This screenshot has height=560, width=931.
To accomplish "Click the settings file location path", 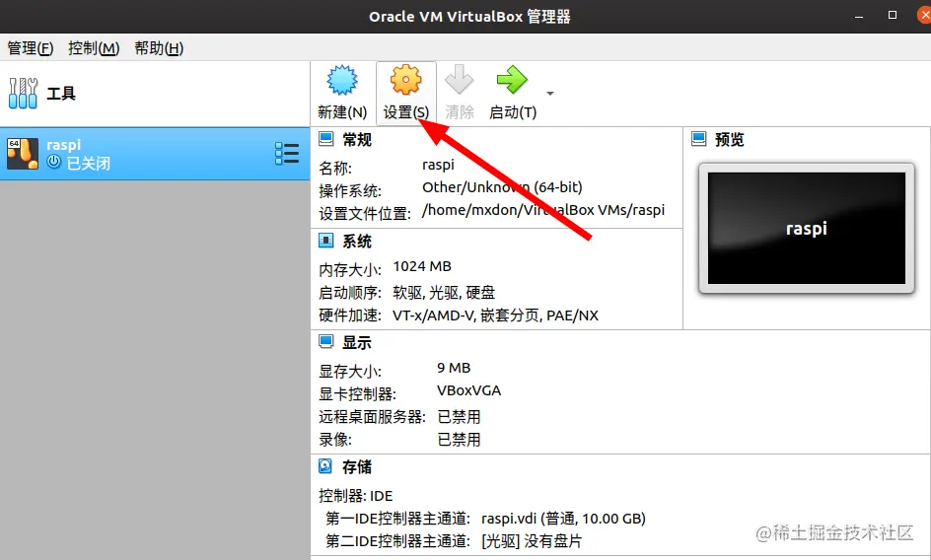I will (x=543, y=210).
